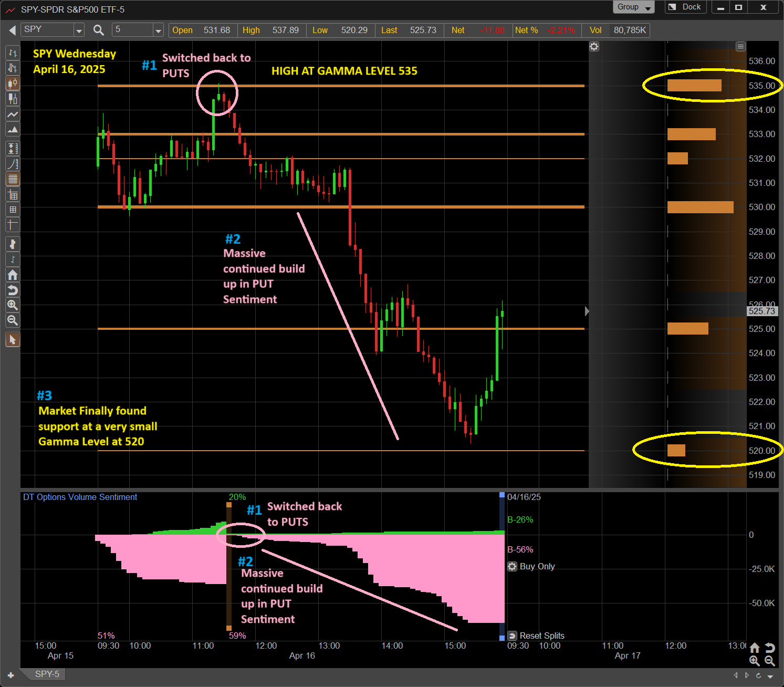Expand the side panel triangle near 525.73

(587, 311)
